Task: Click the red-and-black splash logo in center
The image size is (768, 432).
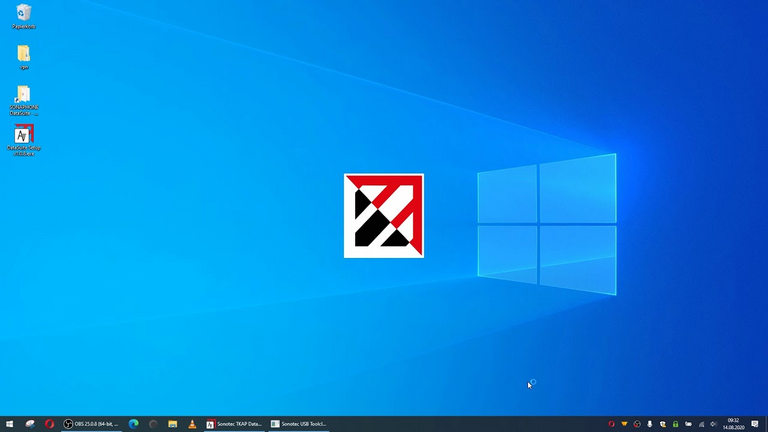Action: click(x=384, y=216)
